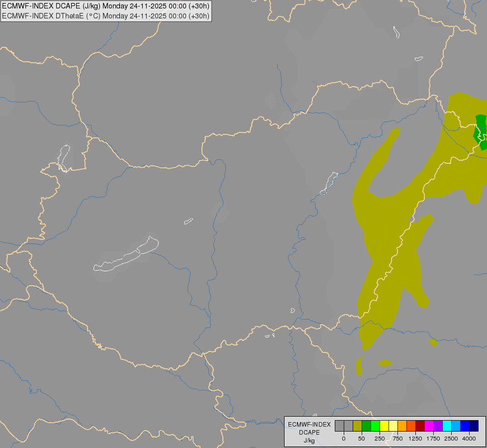Click the olive swatch in the DCAPE legend
This screenshot has height=448, width=487.
point(357,426)
